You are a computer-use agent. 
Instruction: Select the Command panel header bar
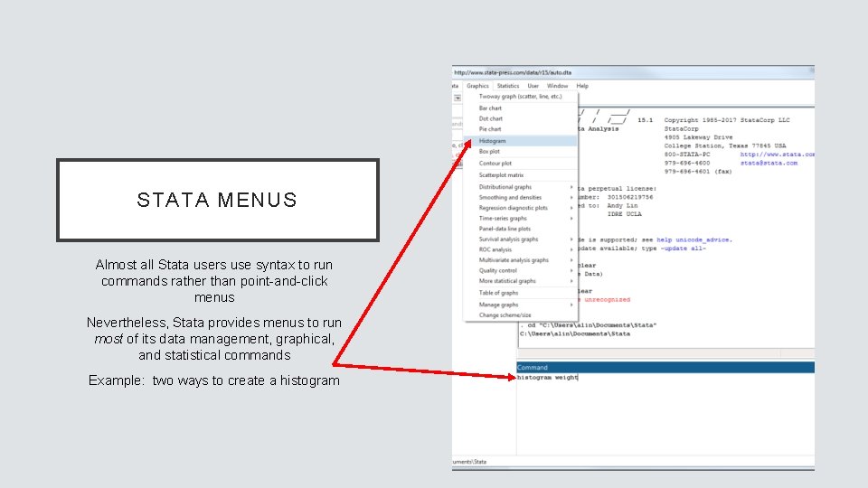click(665, 368)
